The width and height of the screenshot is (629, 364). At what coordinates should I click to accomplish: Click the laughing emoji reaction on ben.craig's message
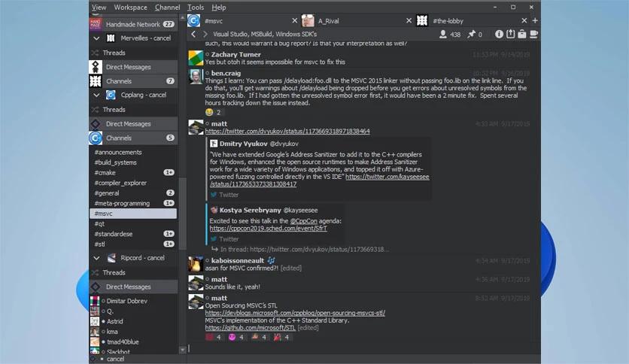[209, 112]
